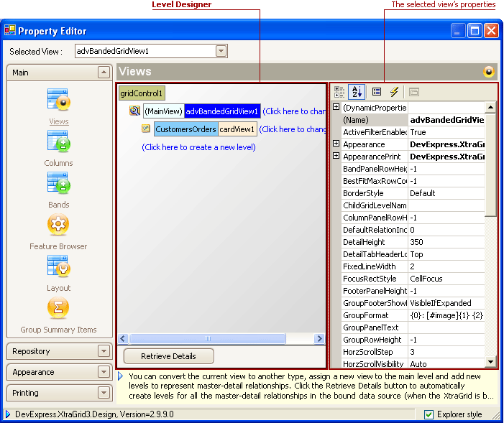Switch property grid to Alphabetical sorting
The width and height of the screenshot is (504, 423).
tap(357, 92)
